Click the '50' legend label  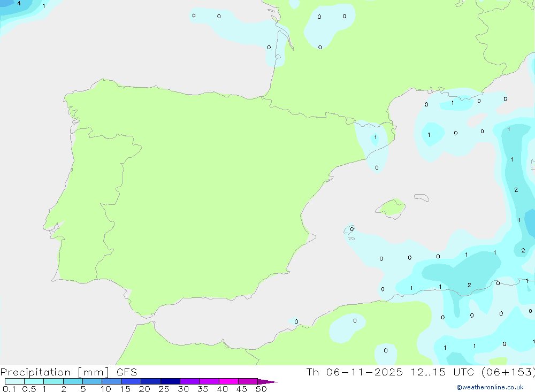click(x=261, y=389)
